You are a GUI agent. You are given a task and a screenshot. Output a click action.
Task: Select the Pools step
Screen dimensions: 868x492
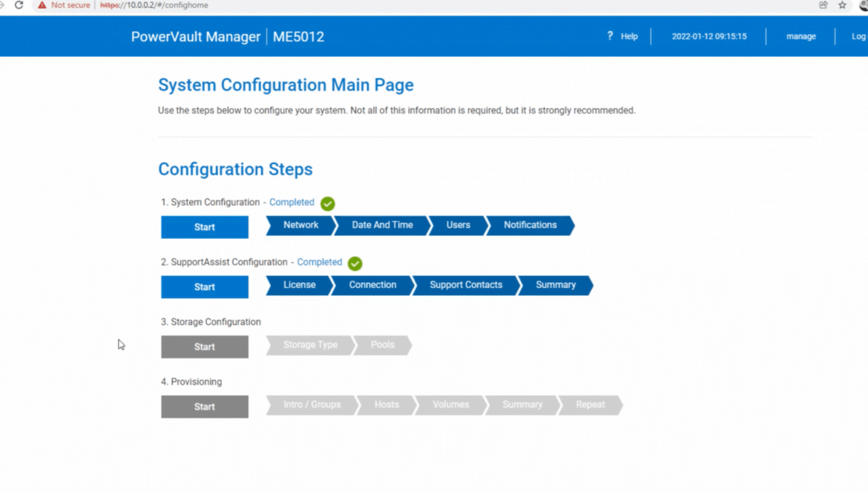(383, 345)
